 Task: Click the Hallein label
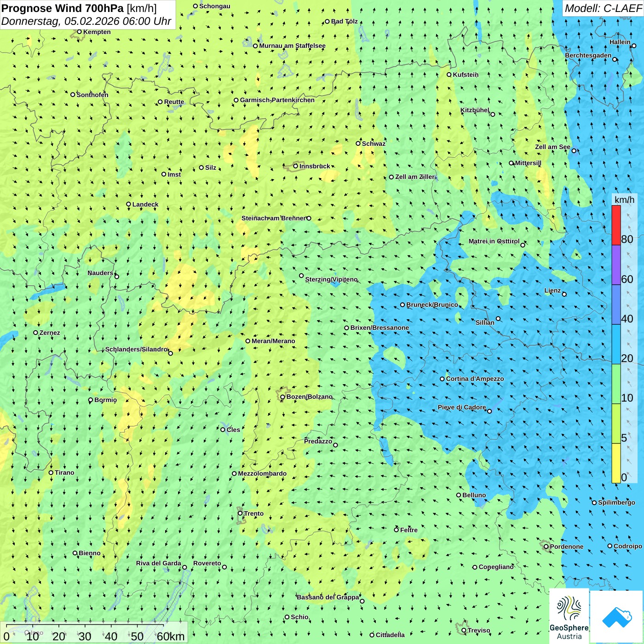tap(620, 42)
